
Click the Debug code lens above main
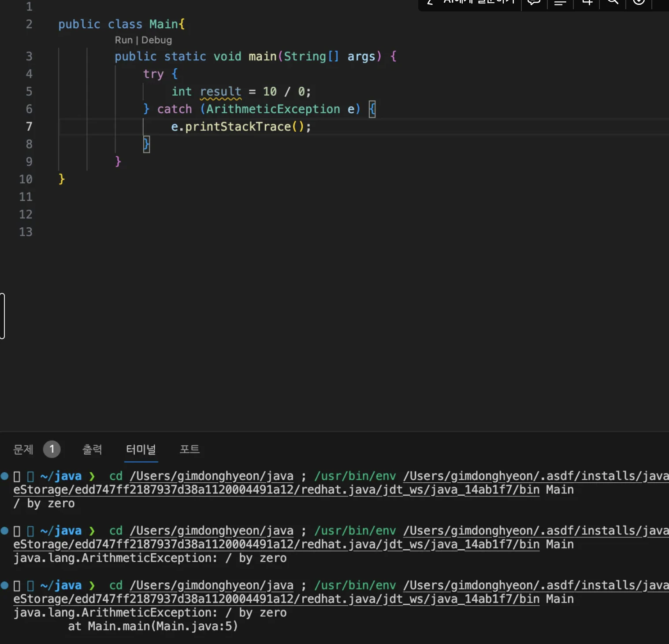(x=156, y=40)
